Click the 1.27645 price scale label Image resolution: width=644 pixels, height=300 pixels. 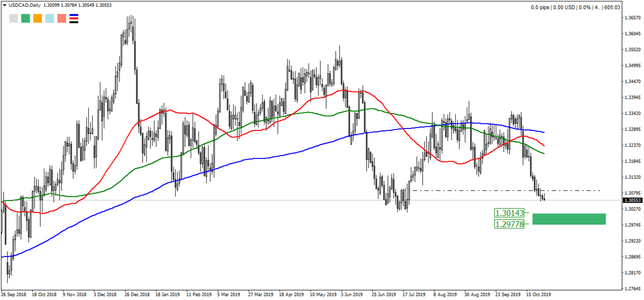633,288
